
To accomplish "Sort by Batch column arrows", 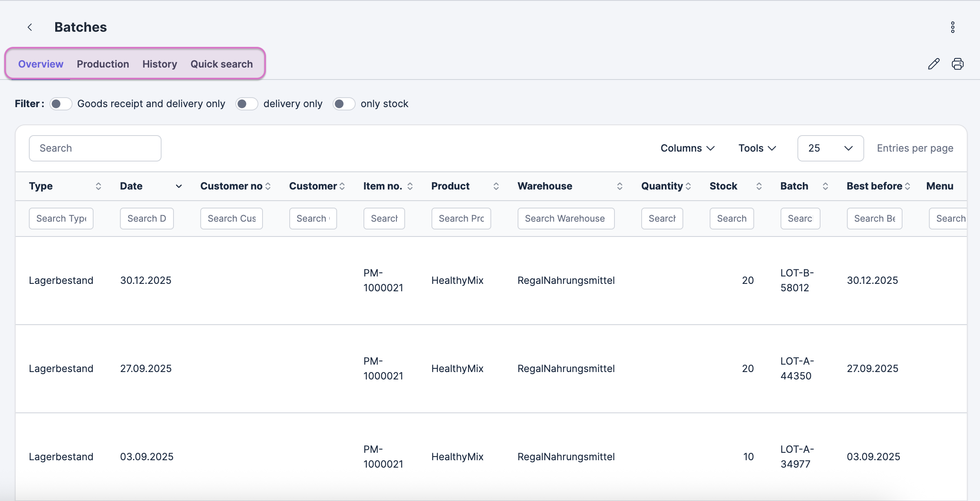I will tap(825, 186).
